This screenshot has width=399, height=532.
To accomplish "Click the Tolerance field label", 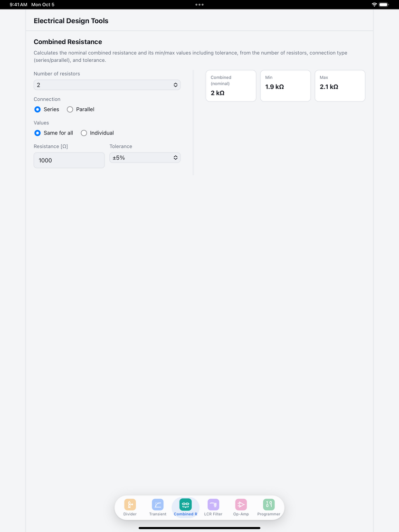I will pyautogui.click(x=121, y=146).
